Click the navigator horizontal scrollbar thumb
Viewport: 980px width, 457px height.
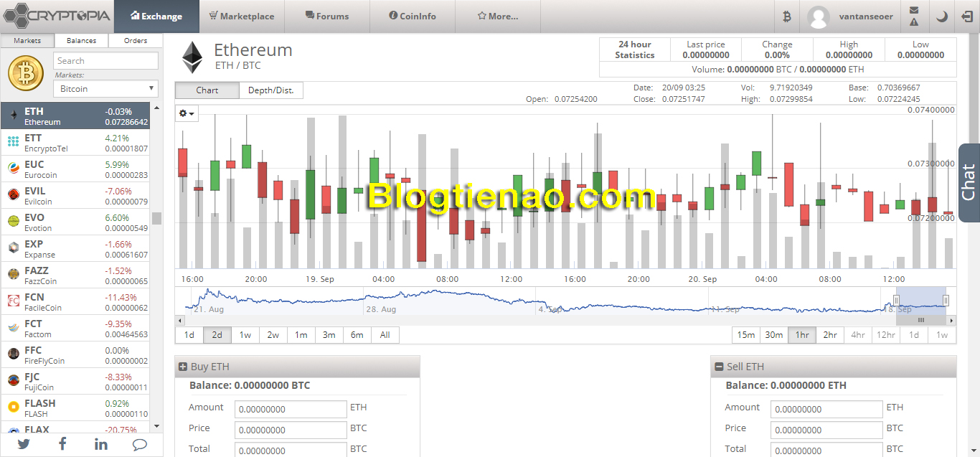[921, 321]
